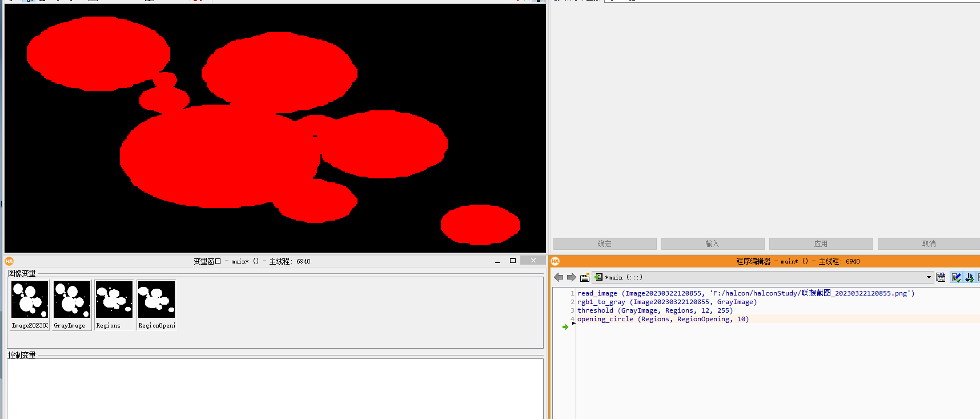Close the variable window
This screenshot has width=980, height=419.
pos(533,261)
